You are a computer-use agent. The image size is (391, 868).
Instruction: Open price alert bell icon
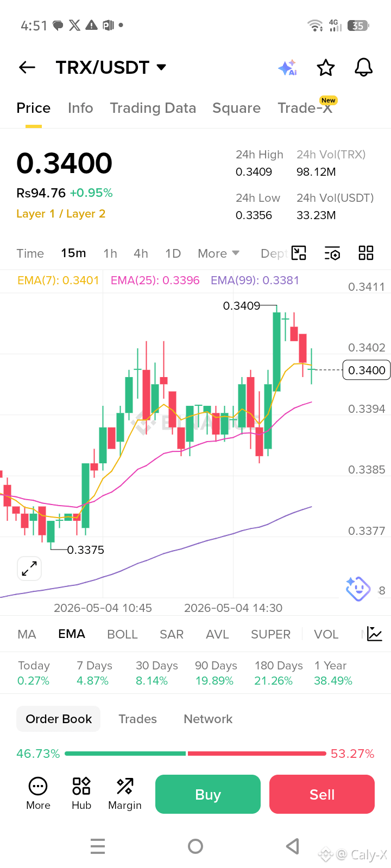(363, 68)
